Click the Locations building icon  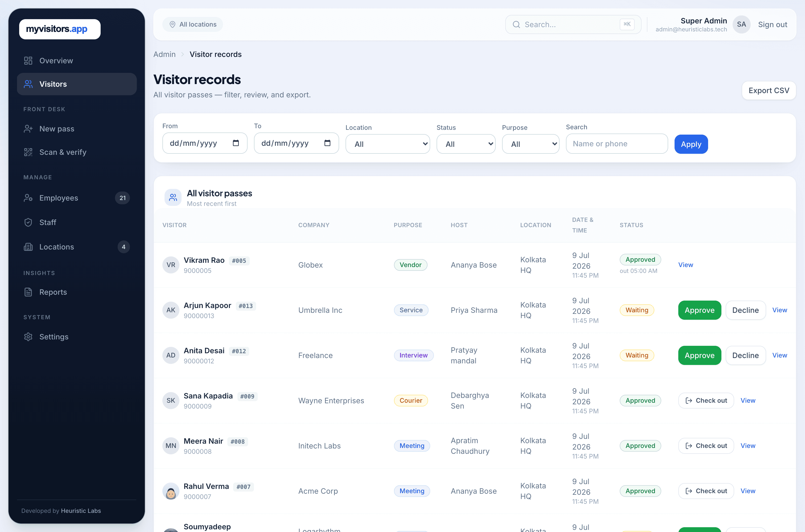tap(28, 247)
